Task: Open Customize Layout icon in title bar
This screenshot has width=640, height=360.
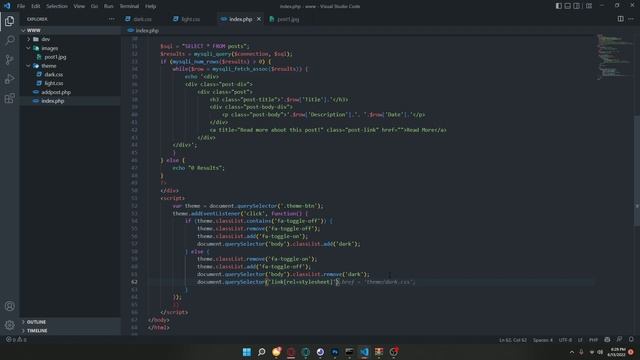Action: pos(589,6)
